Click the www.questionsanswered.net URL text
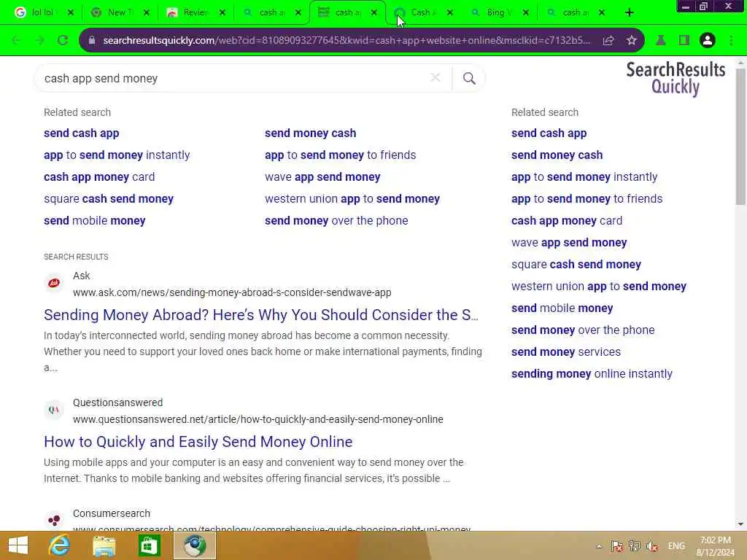The image size is (747, 560). tap(258, 419)
